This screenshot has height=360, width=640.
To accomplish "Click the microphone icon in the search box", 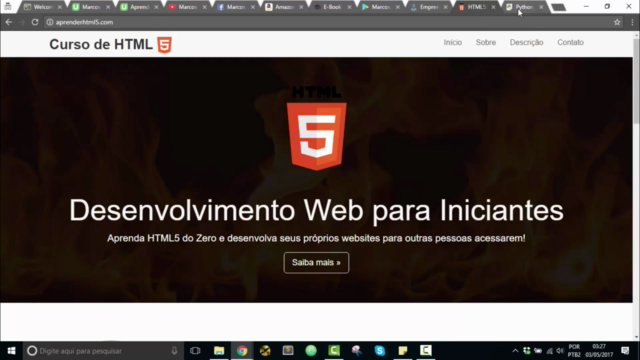I will (174, 351).
